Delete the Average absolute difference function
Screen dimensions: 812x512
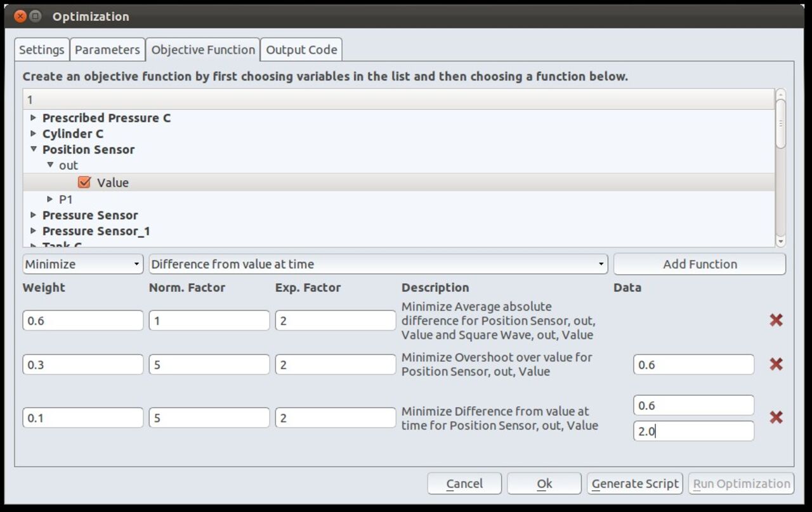(775, 320)
